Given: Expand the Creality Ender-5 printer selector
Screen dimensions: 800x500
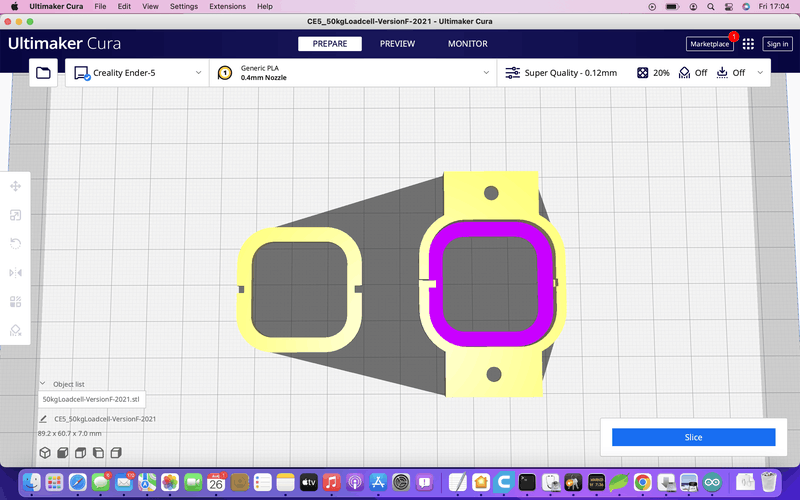Looking at the screenshot, I should (x=136, y=73).
